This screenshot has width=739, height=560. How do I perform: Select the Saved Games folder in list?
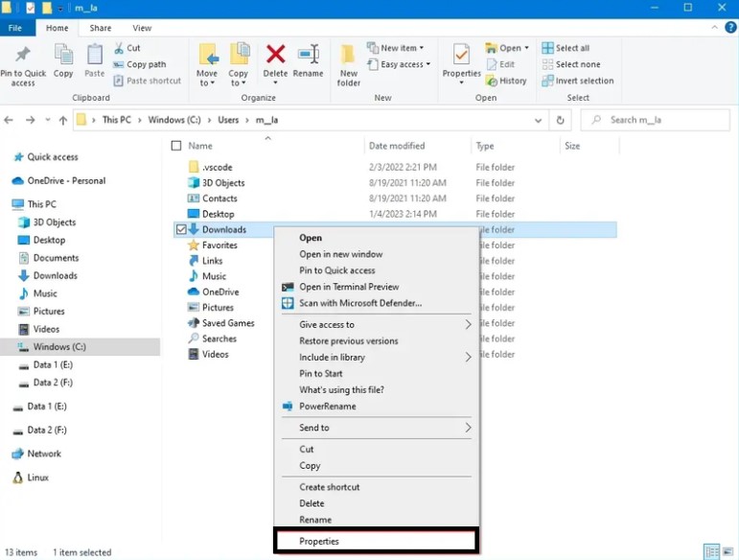coord(228,323)
